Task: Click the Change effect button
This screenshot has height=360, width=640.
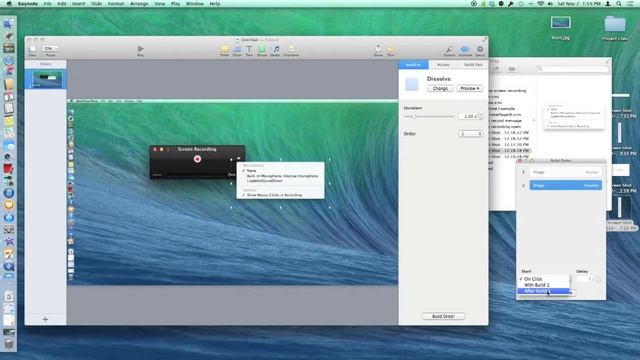Action: click(x=440, y=88)
